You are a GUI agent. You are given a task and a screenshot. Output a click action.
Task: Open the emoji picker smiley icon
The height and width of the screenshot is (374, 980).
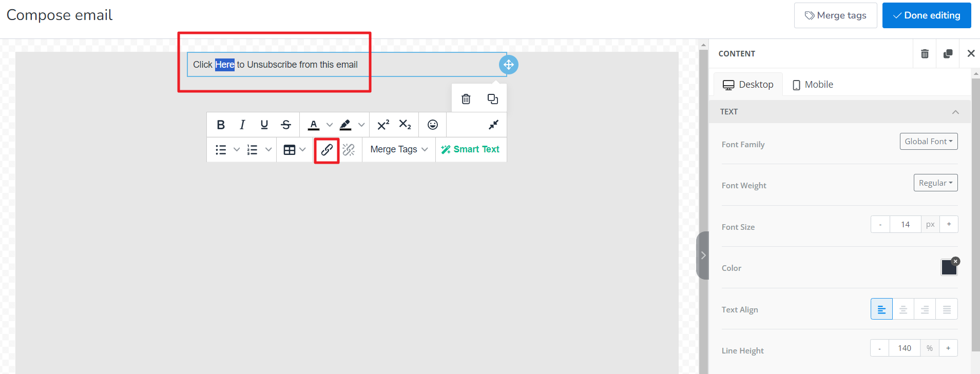[x=433, y=125]
